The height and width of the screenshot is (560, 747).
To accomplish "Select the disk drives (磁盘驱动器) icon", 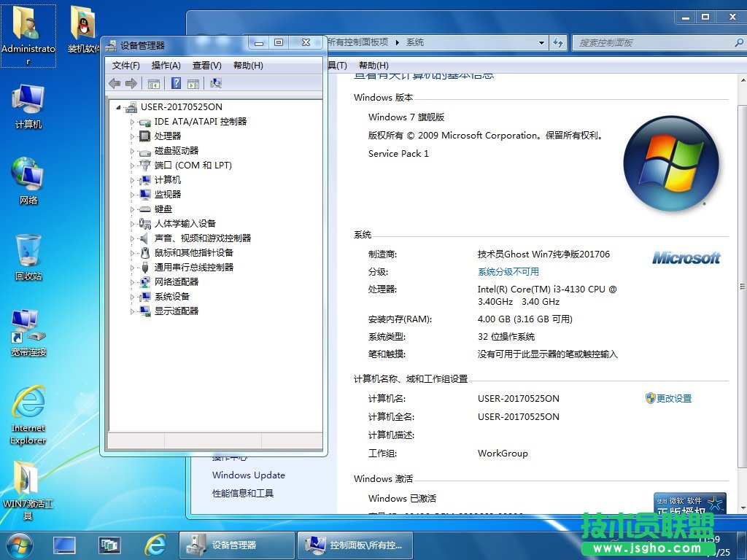I will coord(145,152).
